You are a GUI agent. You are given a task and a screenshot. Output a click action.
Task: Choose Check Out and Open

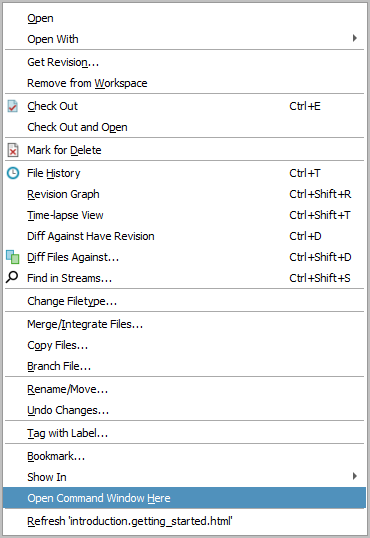point(184,127)
